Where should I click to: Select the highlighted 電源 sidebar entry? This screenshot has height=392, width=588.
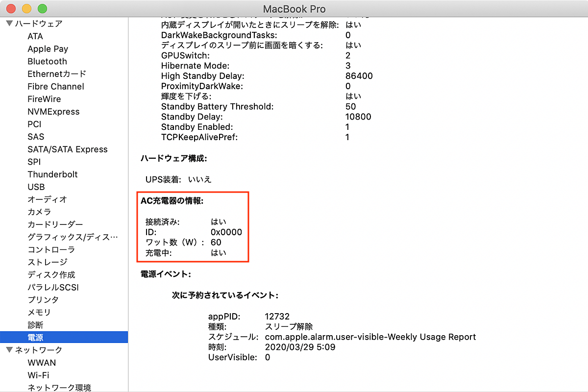pos(64,337)
